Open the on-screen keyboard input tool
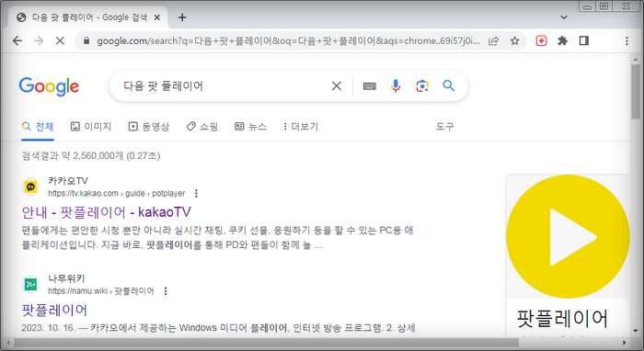 tap(369, 85)
